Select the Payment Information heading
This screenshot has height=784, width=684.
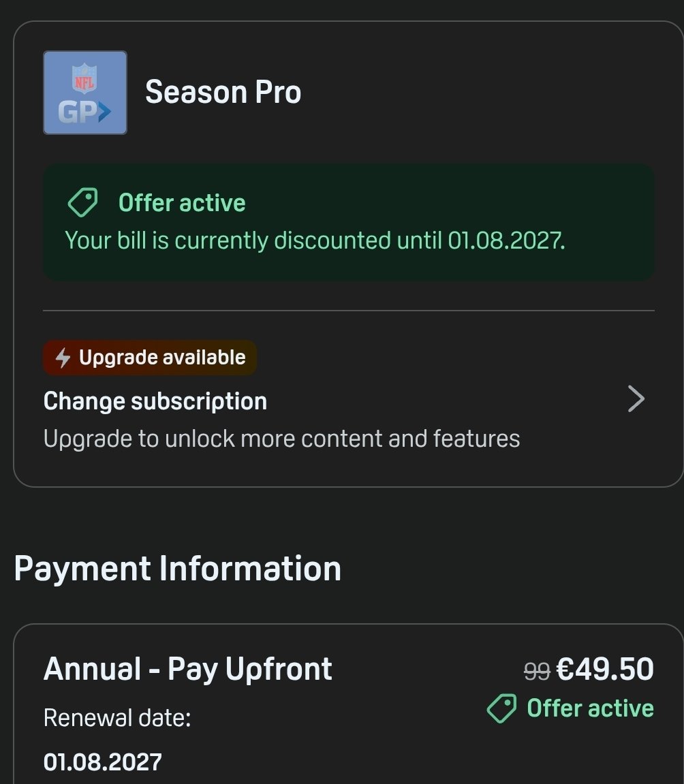(x=178, y=569)
